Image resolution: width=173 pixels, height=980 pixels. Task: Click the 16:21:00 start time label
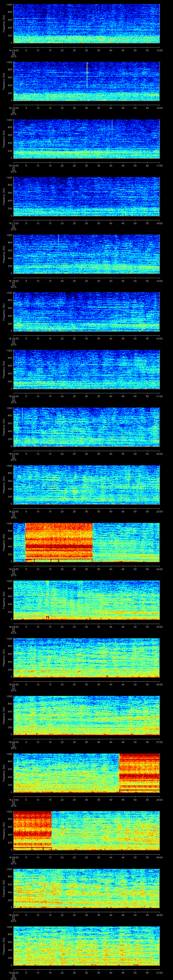click(x=13, y=454)
